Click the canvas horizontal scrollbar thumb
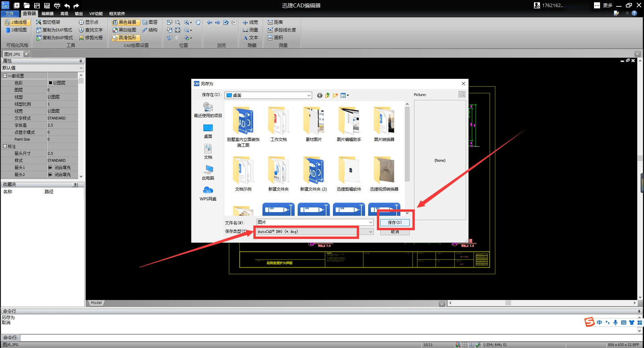This screenshot has height=348, width=644. coord(508,303)
